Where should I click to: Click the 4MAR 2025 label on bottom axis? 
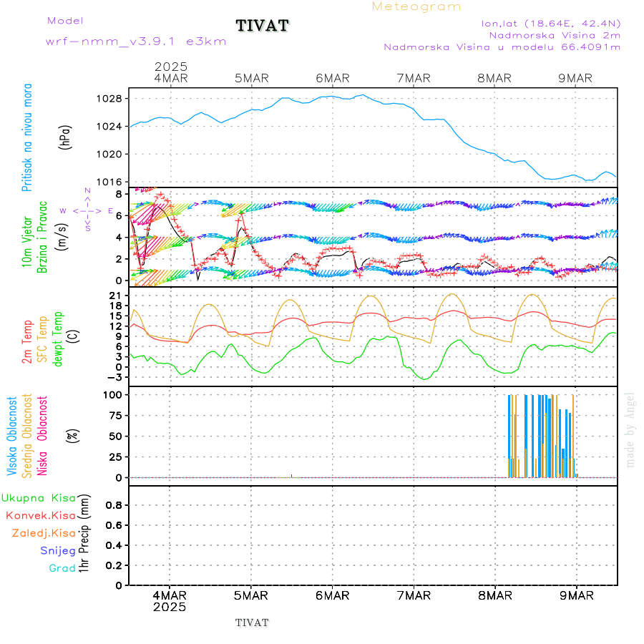point(170,600)
